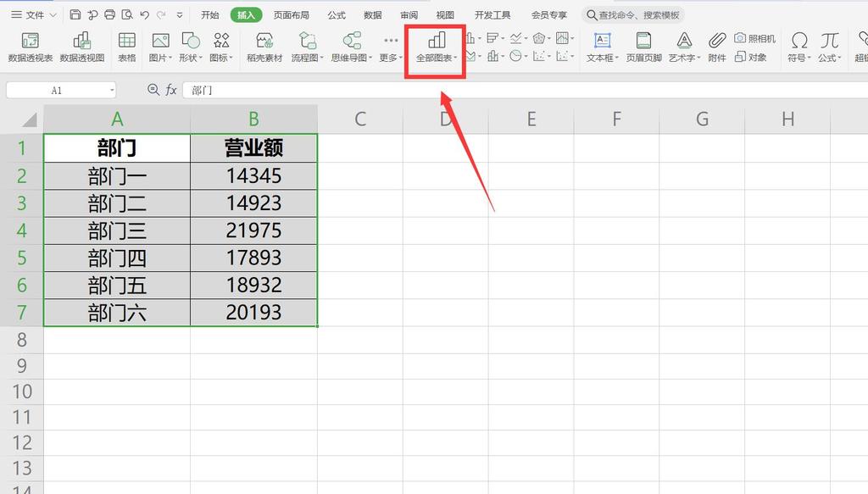Insert a 数据透视表 pivot table

30,47
